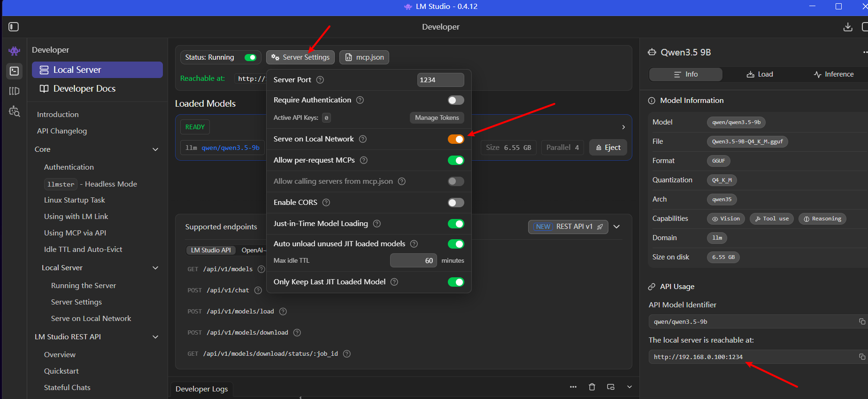
Task: Open the API Changelog docs page
Action: tap(62, 131)
